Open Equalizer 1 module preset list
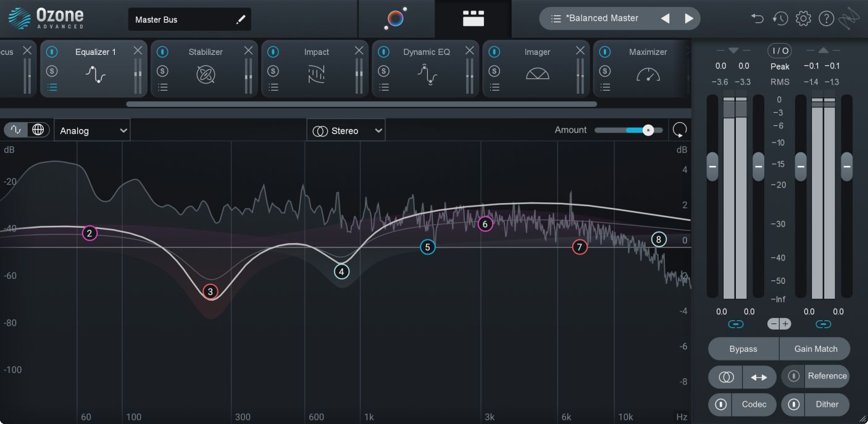This screenshot has height=424, width=868. coord(52,87)
